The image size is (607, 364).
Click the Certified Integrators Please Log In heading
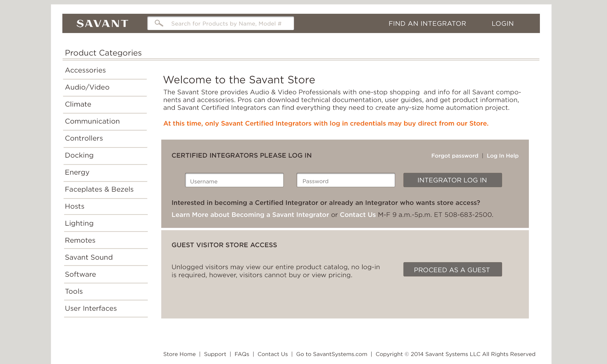pyautogui.click(x=242, y=155)
